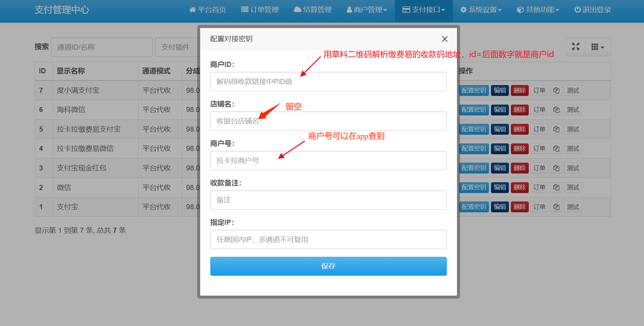Click copy icon in 度小满支付宝 row
The image size is (644, 326).
pyautogui.click(x=556, y=90)
